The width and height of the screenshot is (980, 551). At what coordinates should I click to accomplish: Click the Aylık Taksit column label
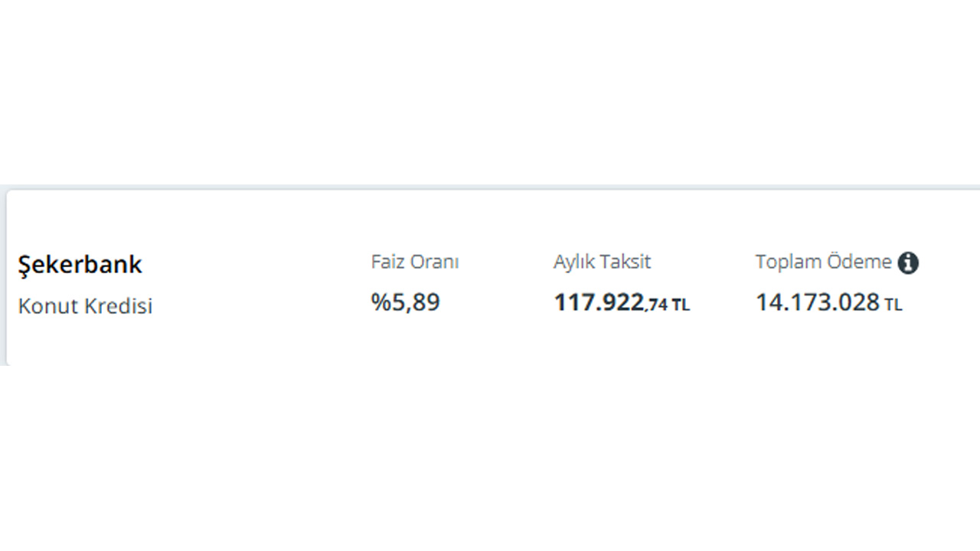click(x=602, y=262)
